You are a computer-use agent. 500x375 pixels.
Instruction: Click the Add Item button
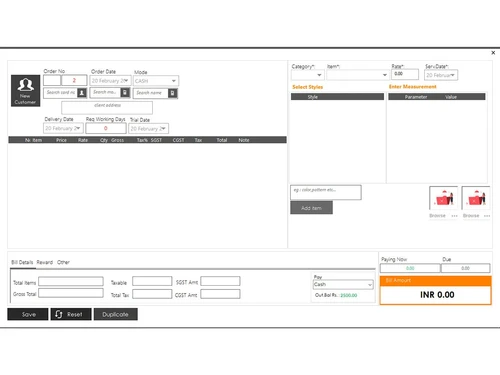point(311,208)
